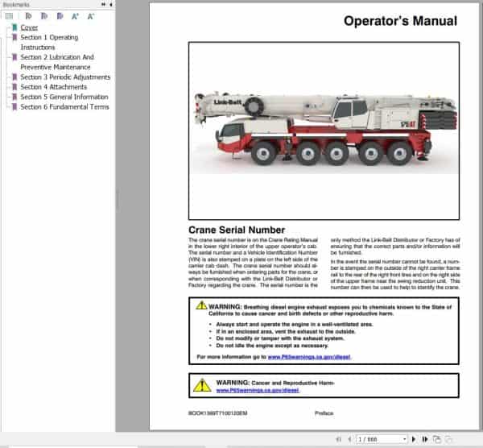Go to the first page
The image size is (483, 448).
[339, 439]
